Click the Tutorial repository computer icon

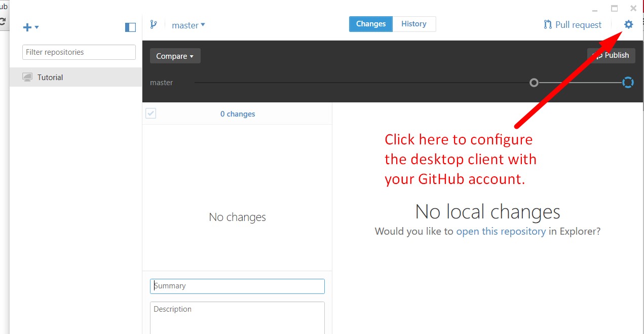pos(27,77)
